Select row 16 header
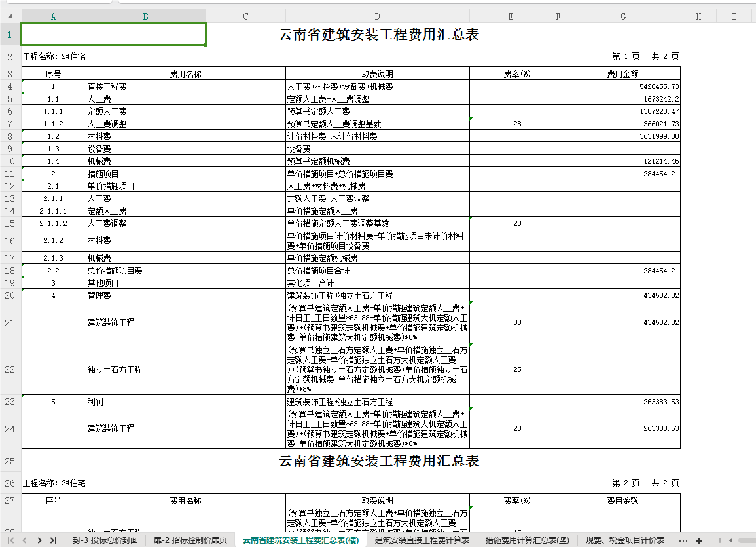Screen dimensions: 756x547 (10, 240)
